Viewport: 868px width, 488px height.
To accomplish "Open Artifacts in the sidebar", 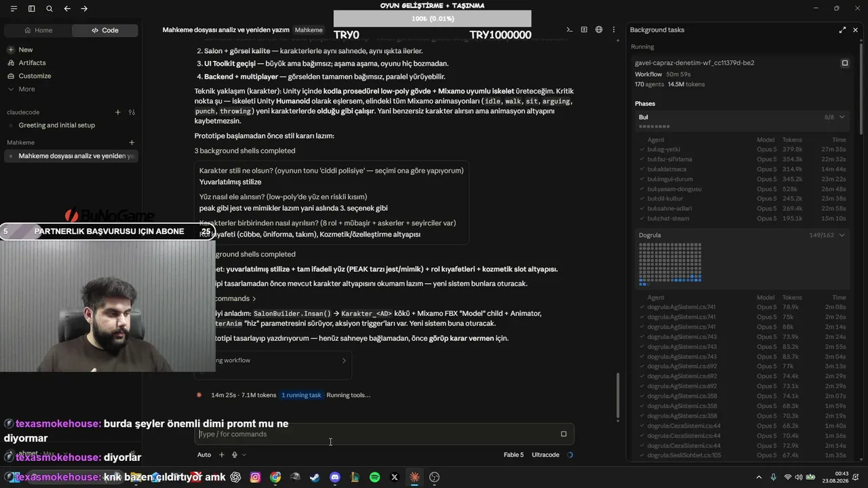I will tap(71, 62).
